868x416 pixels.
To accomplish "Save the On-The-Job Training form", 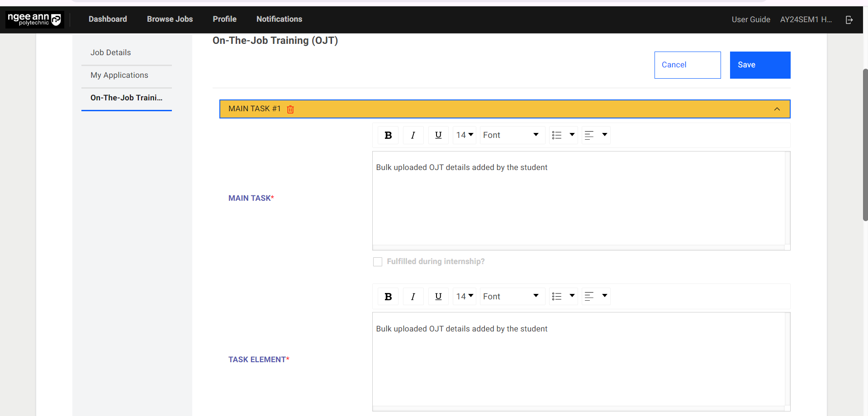I will (759, 65).
